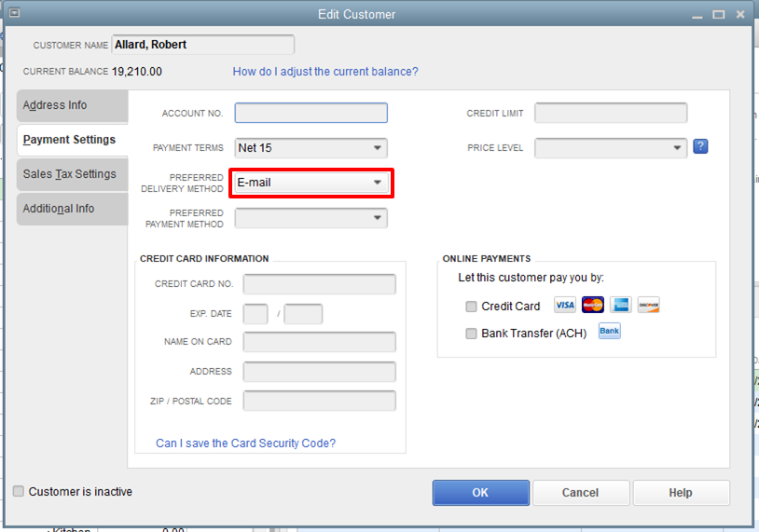Screen dimensions: 759x532
Task: Tick the Bank Transfer (ACH) checkbox
Action: tap(471, 334)
